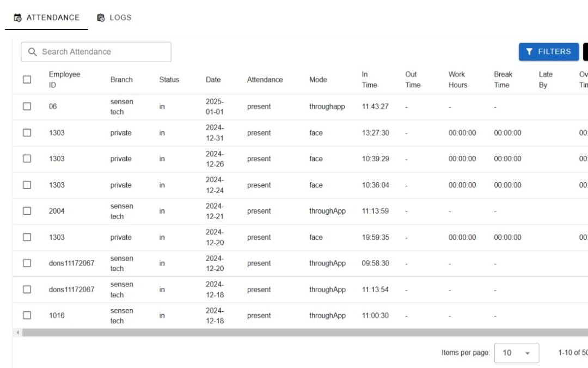Check the 1303 row dated 2024-12-31
The image size is (588, 368).
[x=27, y=132]
